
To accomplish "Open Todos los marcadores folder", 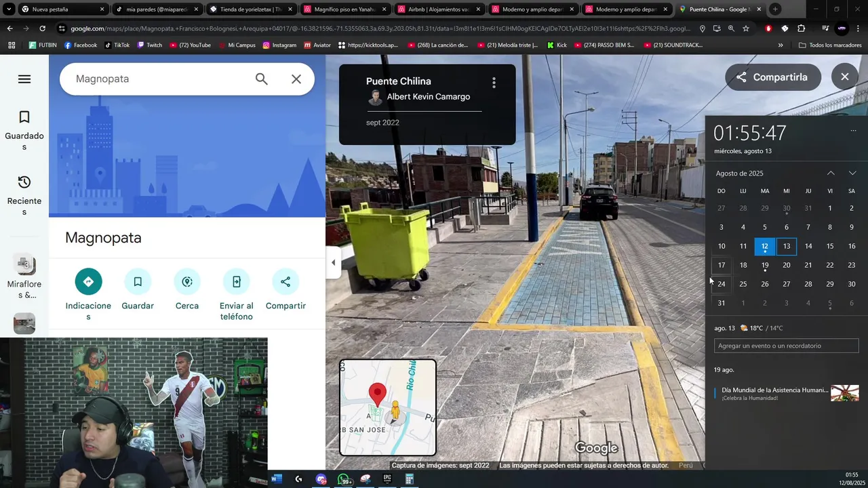I will click(830, 45).
